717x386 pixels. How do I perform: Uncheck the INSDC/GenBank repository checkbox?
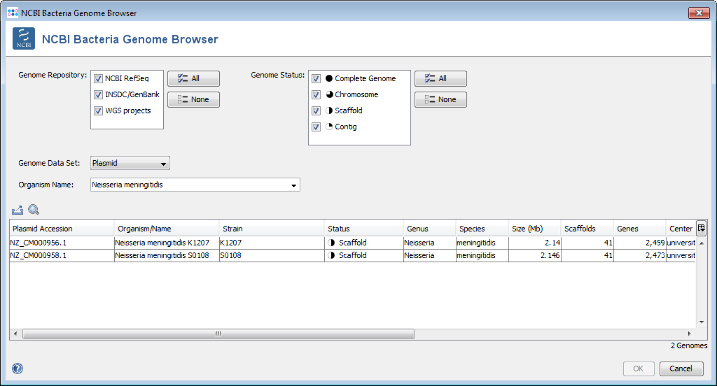[x=98, y=95]
